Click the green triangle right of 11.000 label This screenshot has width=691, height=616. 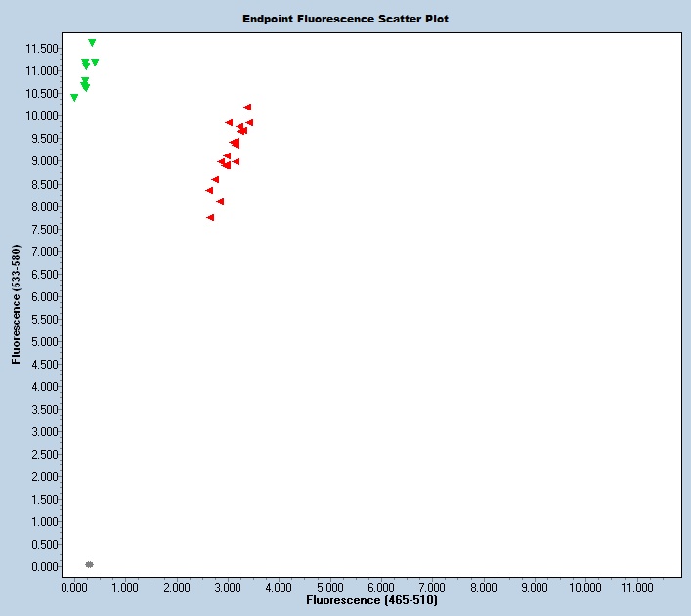pyautogui.click(x=95, y=63)
